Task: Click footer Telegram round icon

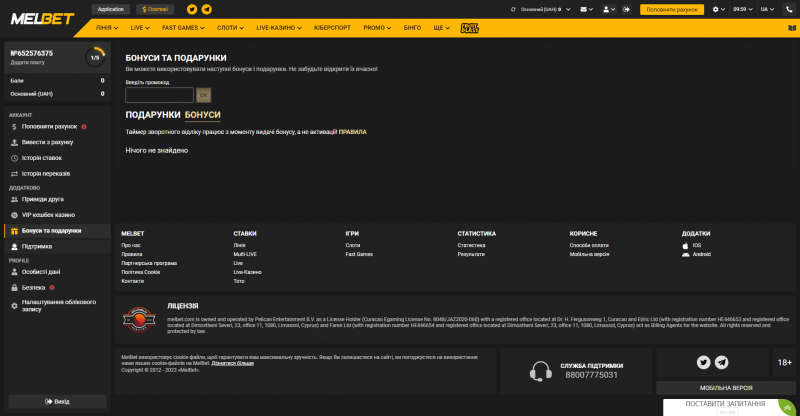Action: pyautogui.click(x=721, y=362)
